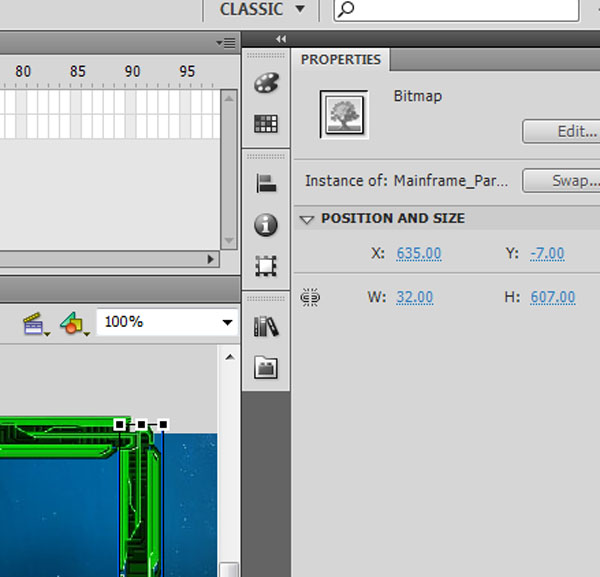Open the Color panel palette icon
This screenshot has width=600, height=577.
click(x=266, y=83)
